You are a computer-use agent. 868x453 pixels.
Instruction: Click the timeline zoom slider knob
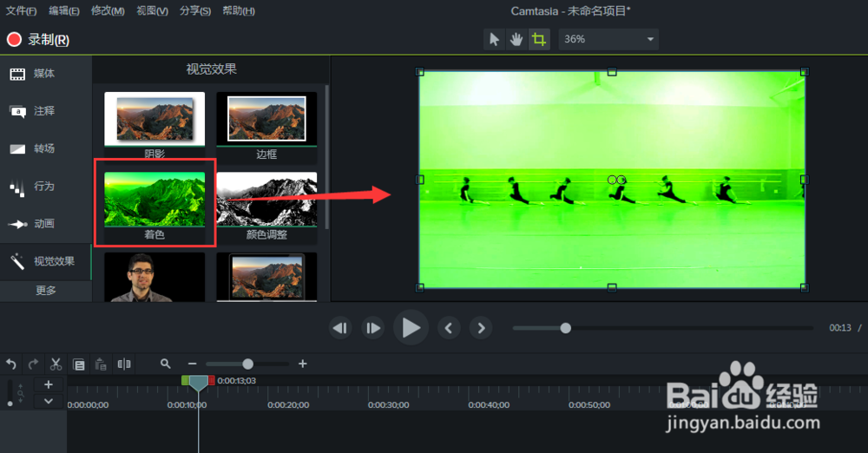coord(247,364)
